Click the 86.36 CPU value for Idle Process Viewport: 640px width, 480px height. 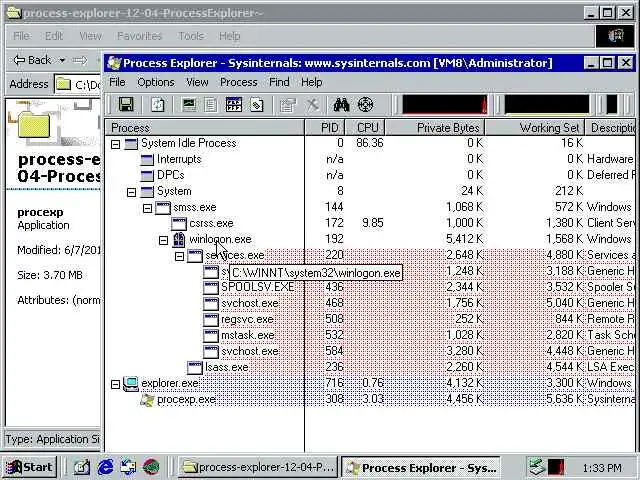369,143
